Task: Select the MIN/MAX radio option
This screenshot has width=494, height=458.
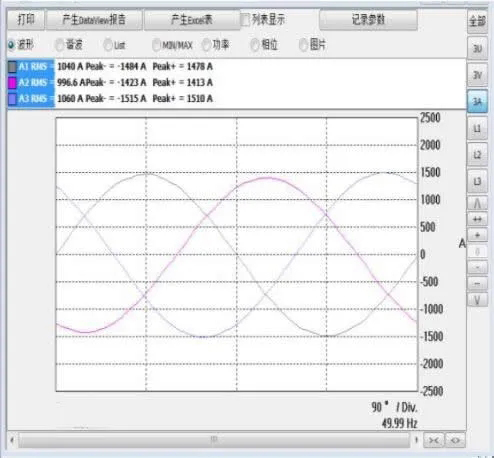Action: pyautogui.click(x=157, y=45)
